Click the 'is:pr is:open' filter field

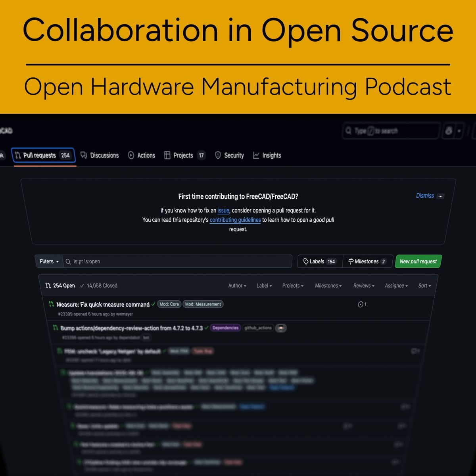pyautogui.click(x=177, y=261)
